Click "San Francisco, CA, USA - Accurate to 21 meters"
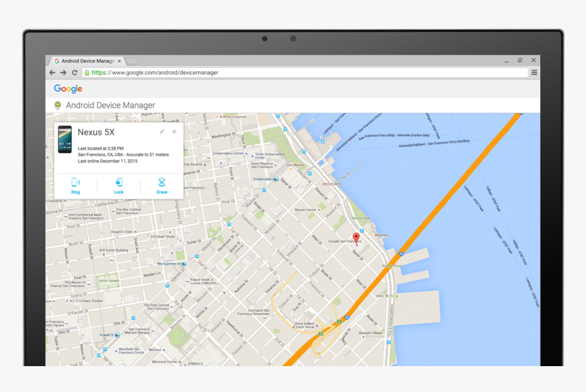This screenshot has width=586, height=392. coord(123,154)
